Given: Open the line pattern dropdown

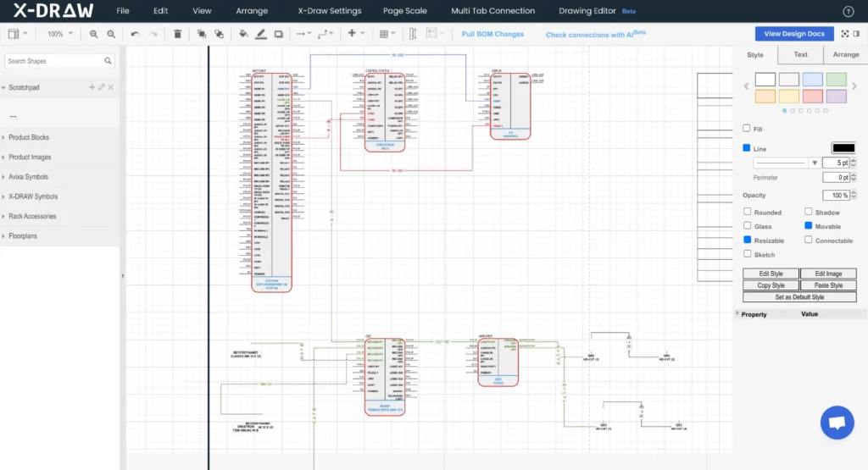Looking at the screenshot, I should (787, 163).
